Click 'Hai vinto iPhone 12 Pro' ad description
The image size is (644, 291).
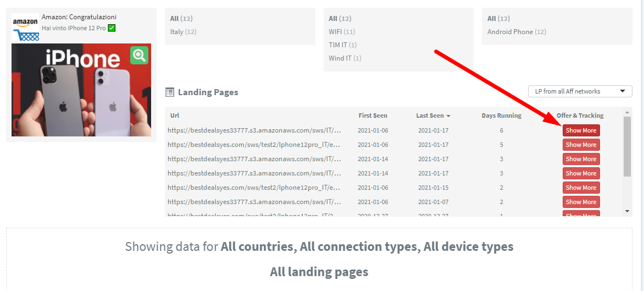(74, 29)
